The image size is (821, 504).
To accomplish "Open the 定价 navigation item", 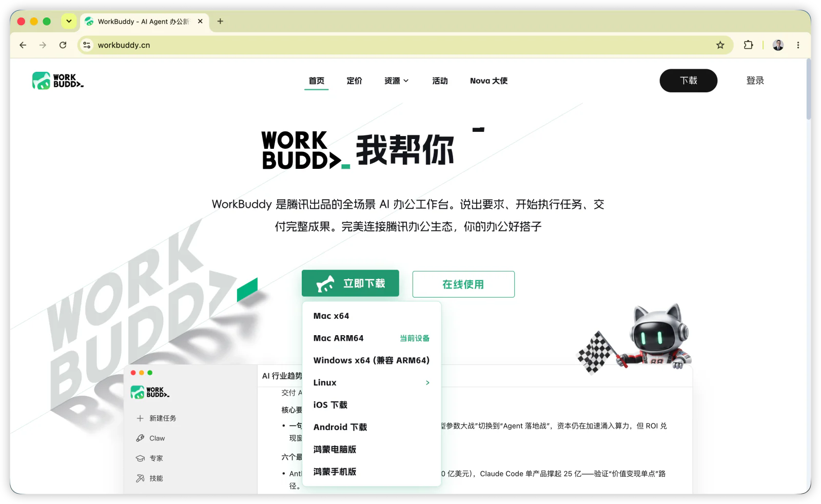I will [x=354, y=81].
